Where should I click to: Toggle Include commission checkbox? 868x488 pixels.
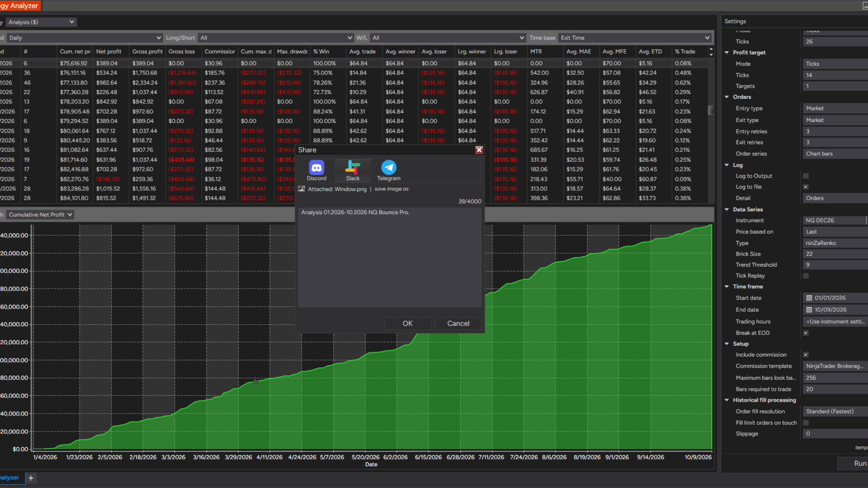pyautogui.click(x=806, y=355)
